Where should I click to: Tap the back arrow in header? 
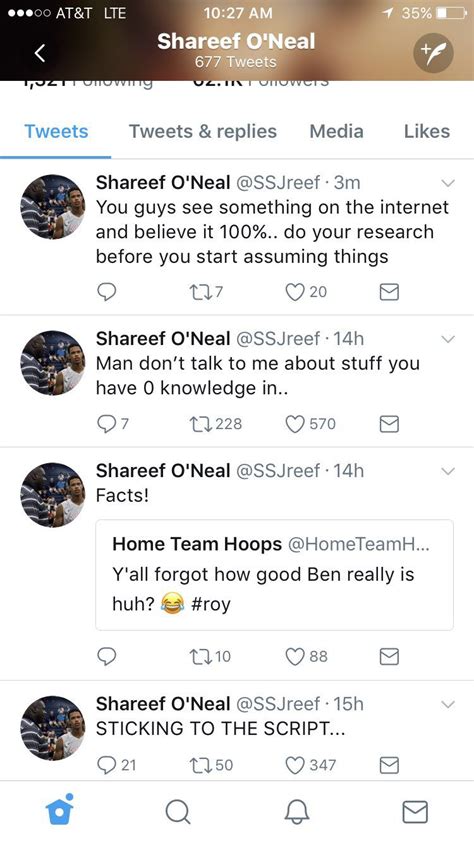pyautogui.click(x=39, y=53)
